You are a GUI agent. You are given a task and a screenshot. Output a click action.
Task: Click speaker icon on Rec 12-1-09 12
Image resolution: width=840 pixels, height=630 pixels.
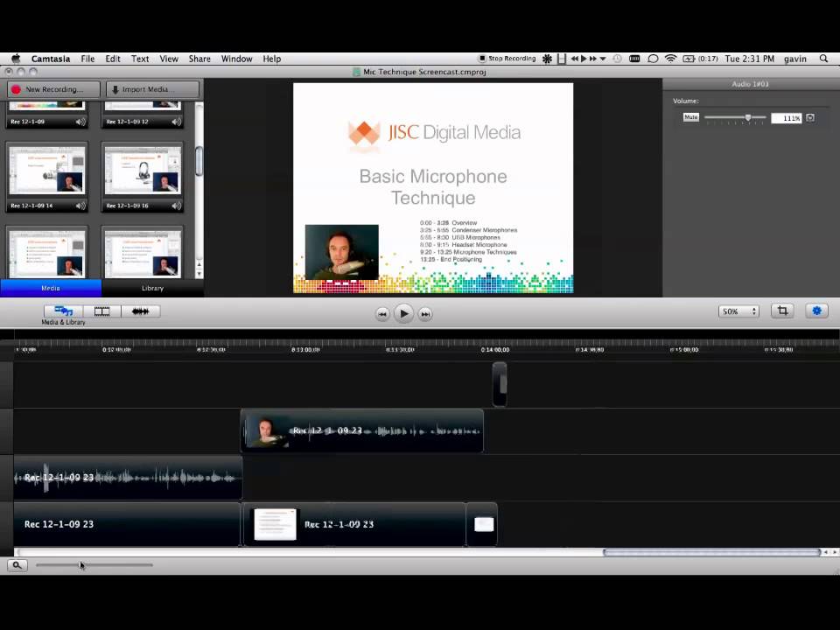click(176, 122)
